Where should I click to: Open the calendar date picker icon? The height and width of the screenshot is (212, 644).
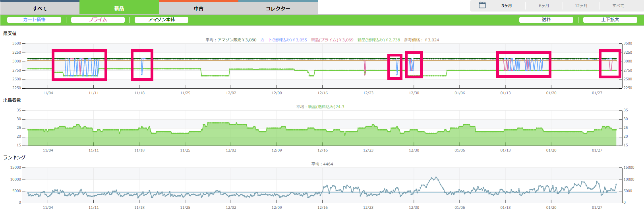(482, 6)
